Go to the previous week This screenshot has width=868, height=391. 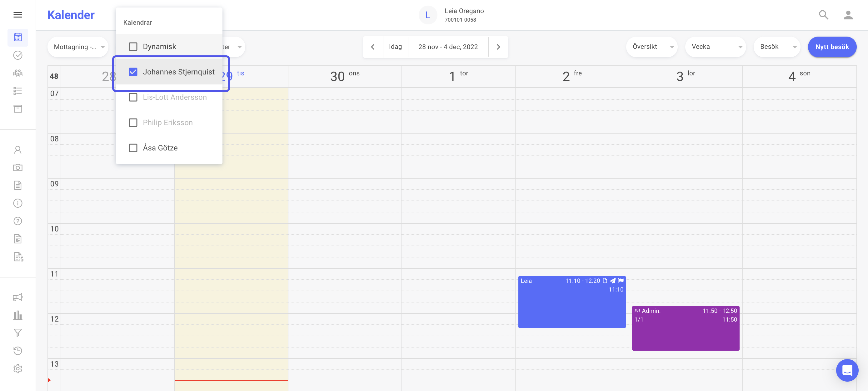point(373,47)
